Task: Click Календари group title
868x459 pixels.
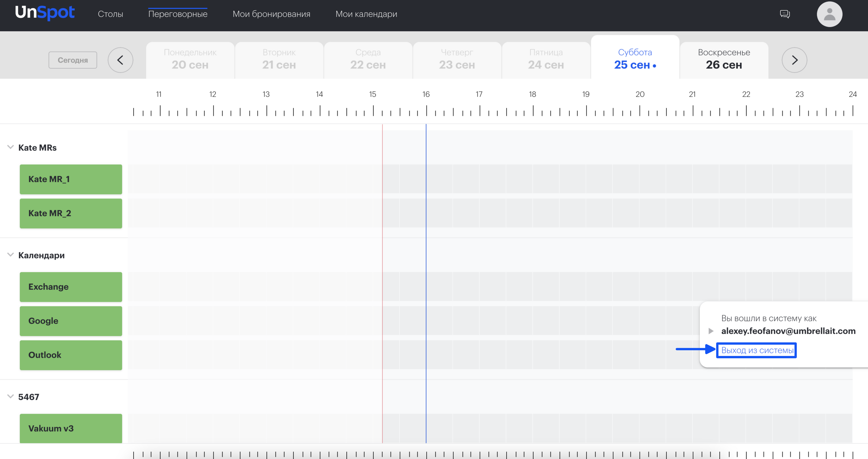Action: [41, 255]
